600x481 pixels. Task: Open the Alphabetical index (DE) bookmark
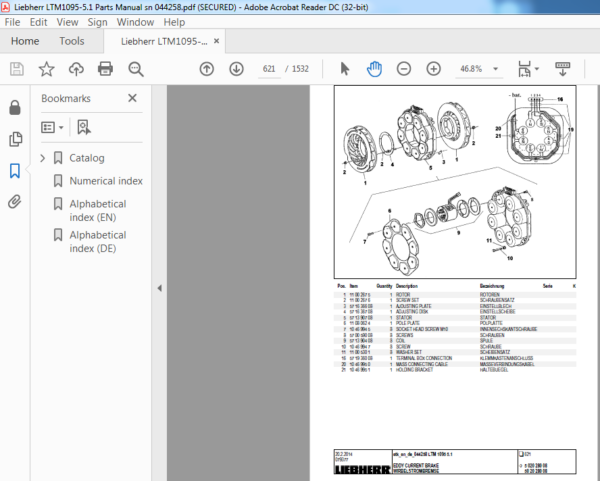[x=98, y=241]
